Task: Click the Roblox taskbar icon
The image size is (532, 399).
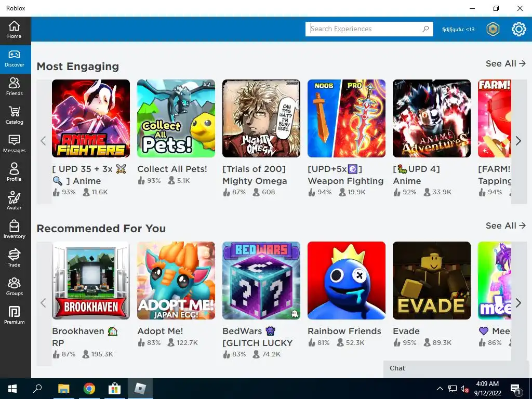Action: (140, 389)
